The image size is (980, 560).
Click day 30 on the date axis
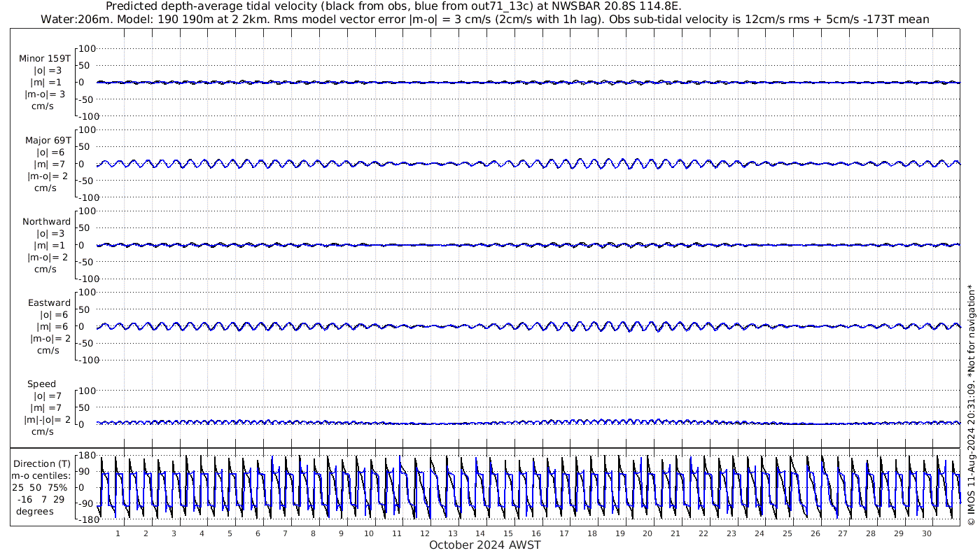pos(926,533)
